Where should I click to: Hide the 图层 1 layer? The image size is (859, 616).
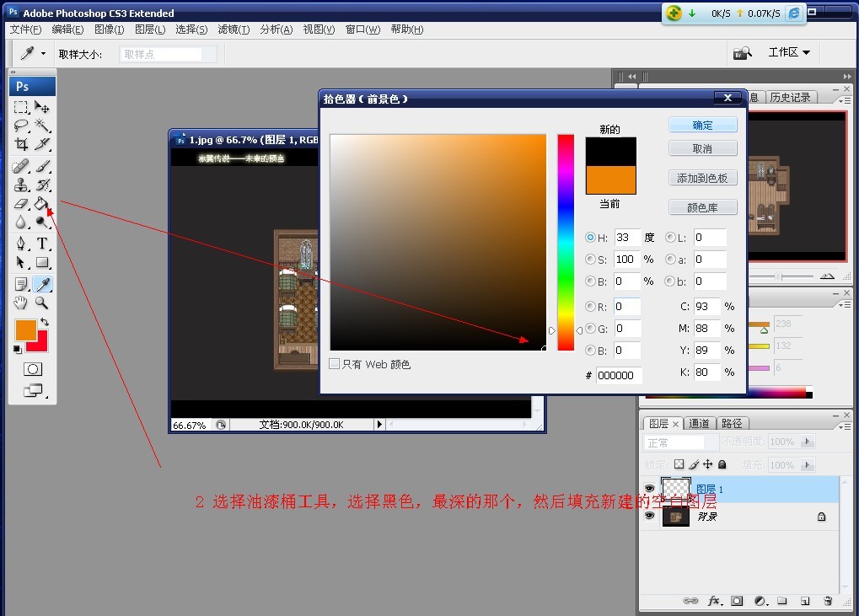650,489
